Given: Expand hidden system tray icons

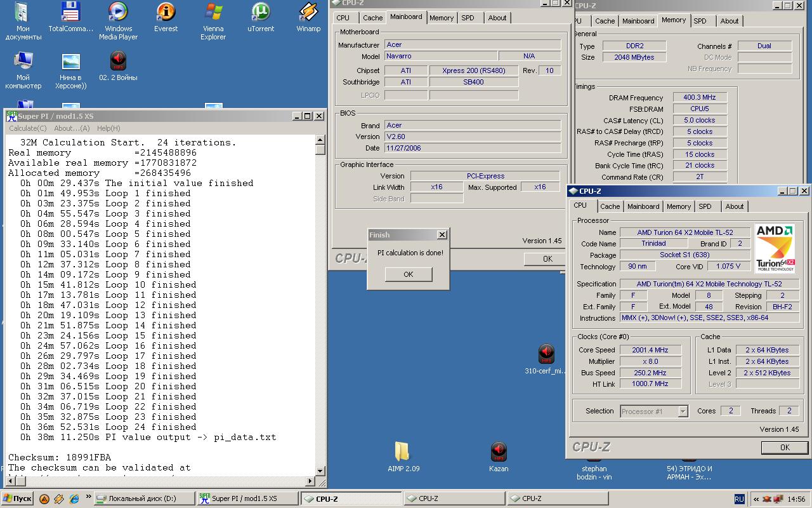Looking at the screenshot, I should click(x=756, y=499).
